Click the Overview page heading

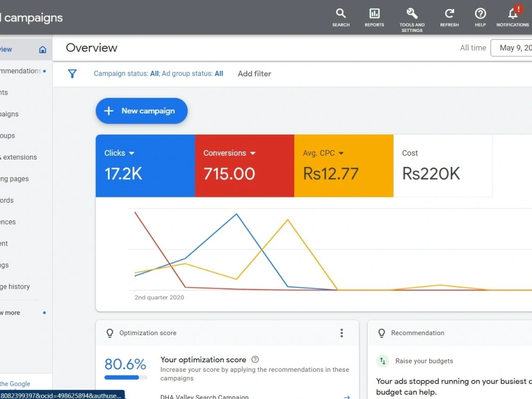point(92,48)
